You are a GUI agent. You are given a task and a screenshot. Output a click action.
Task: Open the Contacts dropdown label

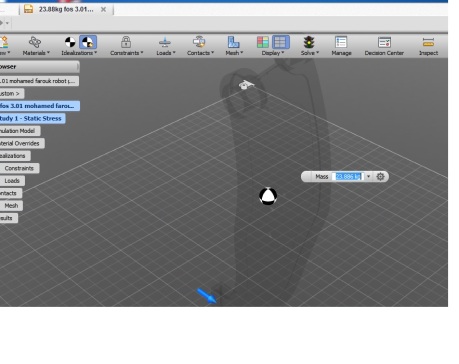point(200,53)
